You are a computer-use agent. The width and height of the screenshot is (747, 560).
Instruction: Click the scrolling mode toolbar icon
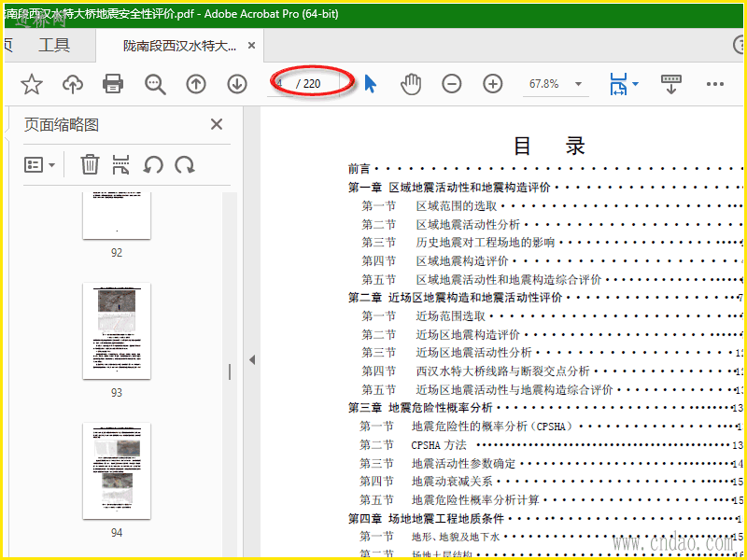[x=671, y=84]
